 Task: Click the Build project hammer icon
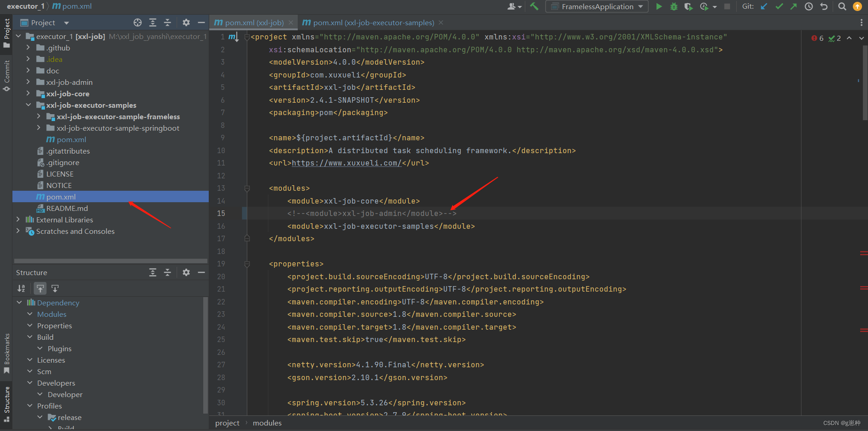(534, 6)
